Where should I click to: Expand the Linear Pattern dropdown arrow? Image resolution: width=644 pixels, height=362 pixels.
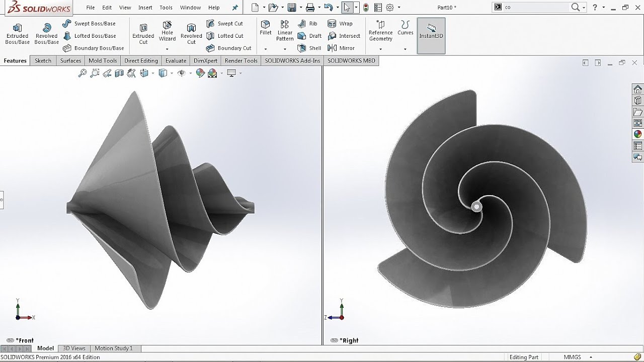pos(285,49)
